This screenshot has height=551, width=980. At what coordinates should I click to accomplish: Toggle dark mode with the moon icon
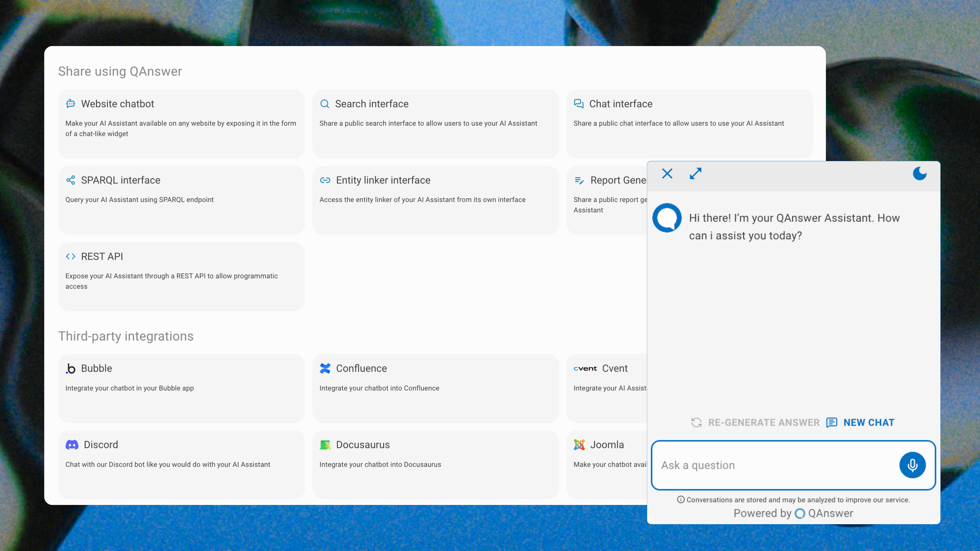coord(920,174)
